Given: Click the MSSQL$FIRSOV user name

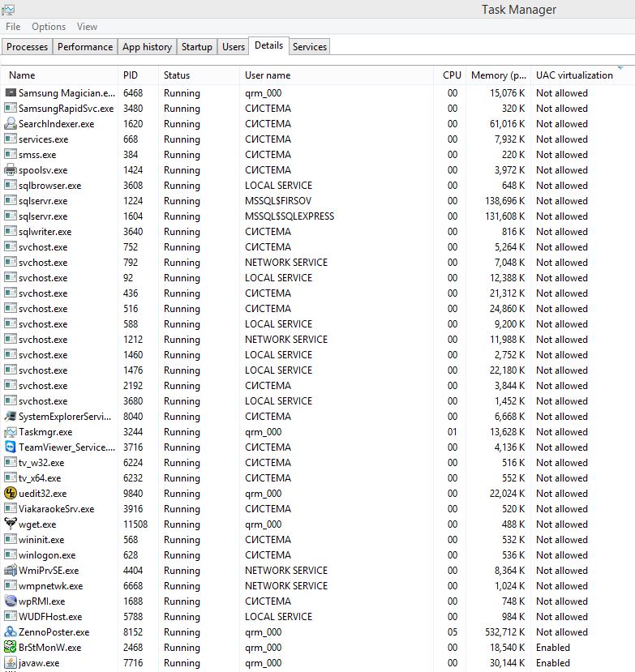Looking at the screenshot, I should (x=278, y=200).
